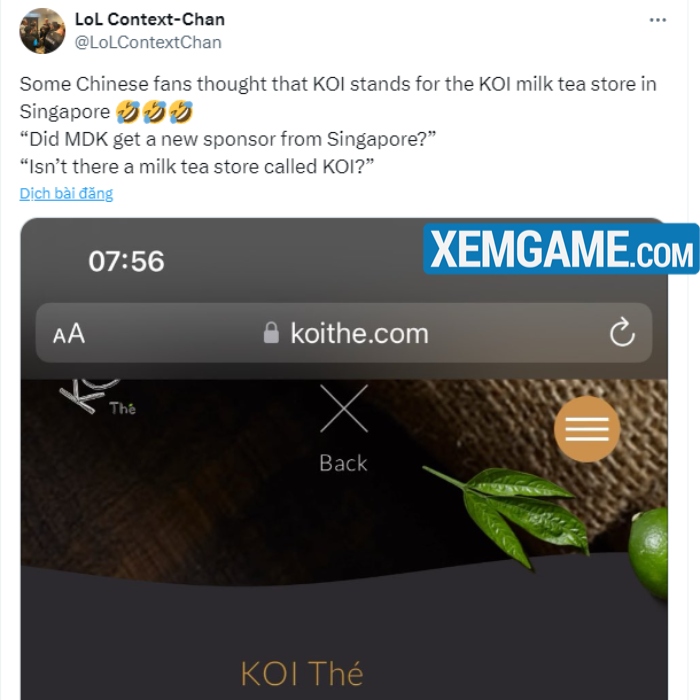The image size is (700, 700).
Task: Click the 07:56 clock in the status bar
Action: (x=126, y=261)
